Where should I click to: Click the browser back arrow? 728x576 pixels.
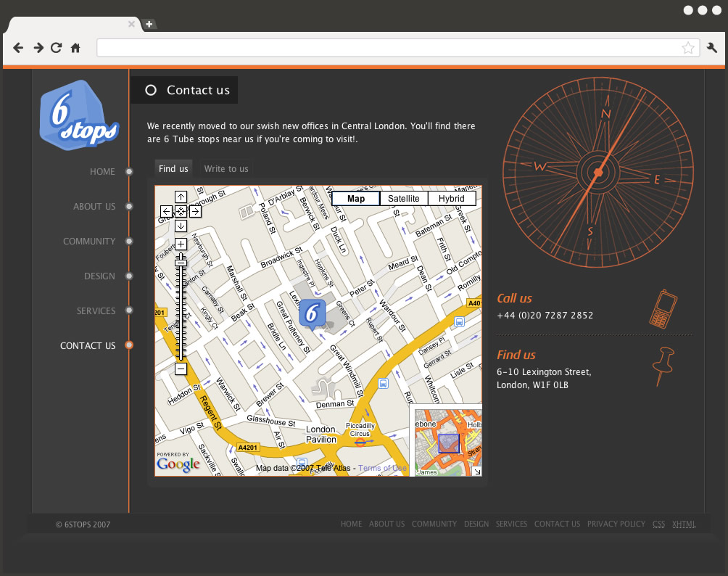click(x=18, y=48)
